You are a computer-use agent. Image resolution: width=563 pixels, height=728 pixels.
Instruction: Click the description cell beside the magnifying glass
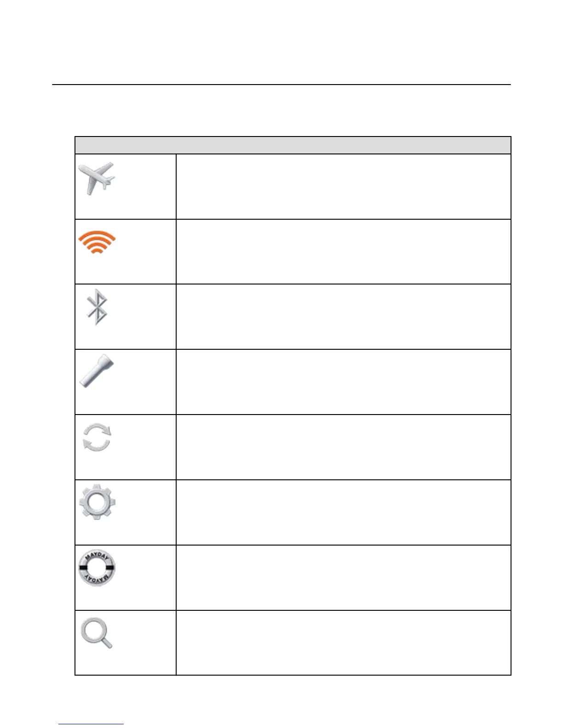point(343,643)
